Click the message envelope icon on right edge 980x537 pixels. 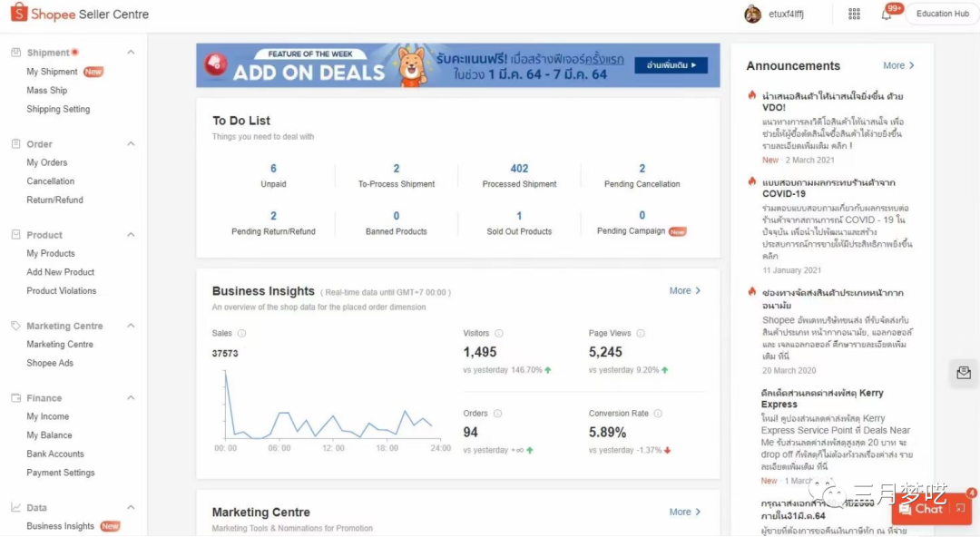click(x=964, y=373)
